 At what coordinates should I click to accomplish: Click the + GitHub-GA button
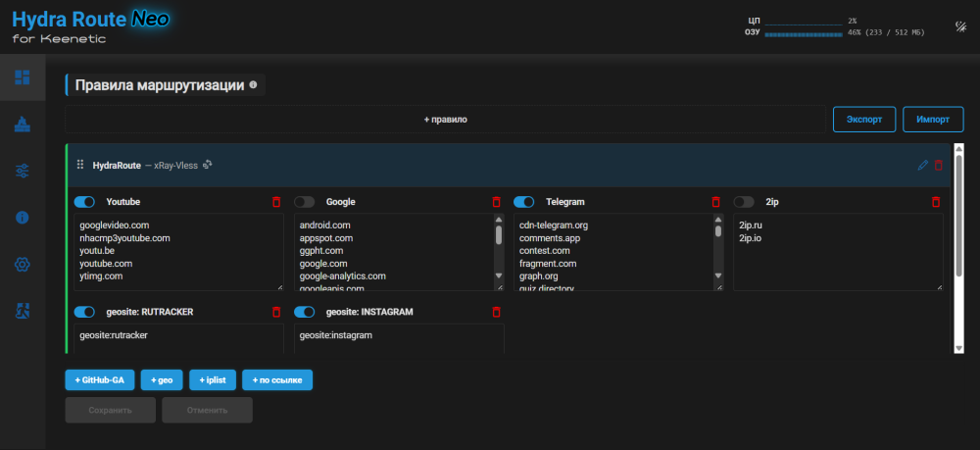pos(99,379)
